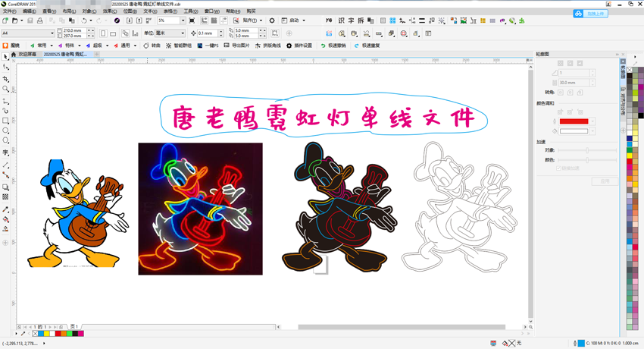Toggle show rulers button
Image resolution: width=644 pixels, height=349 pixels.
pyautogui.click(x=204, y=20)
